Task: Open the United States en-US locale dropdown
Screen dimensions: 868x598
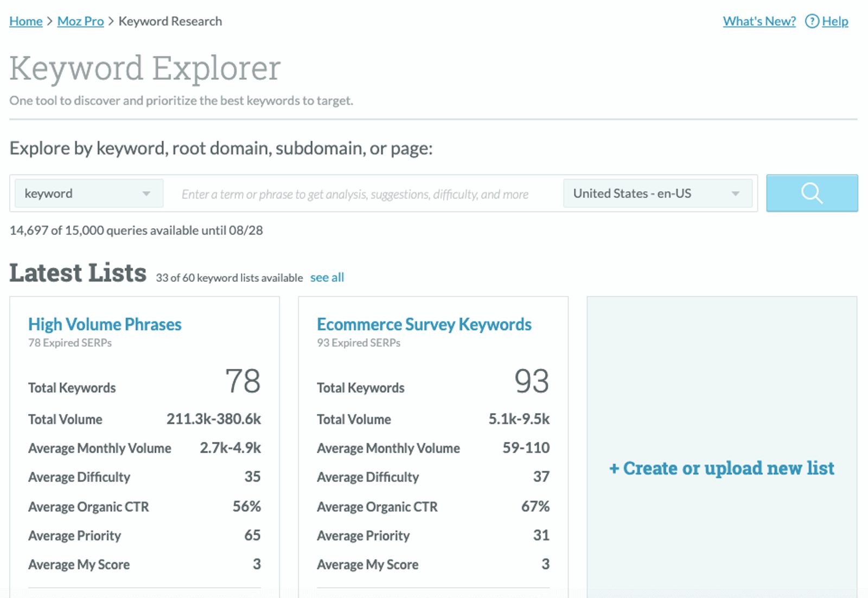Action: [x=658, y=193]
